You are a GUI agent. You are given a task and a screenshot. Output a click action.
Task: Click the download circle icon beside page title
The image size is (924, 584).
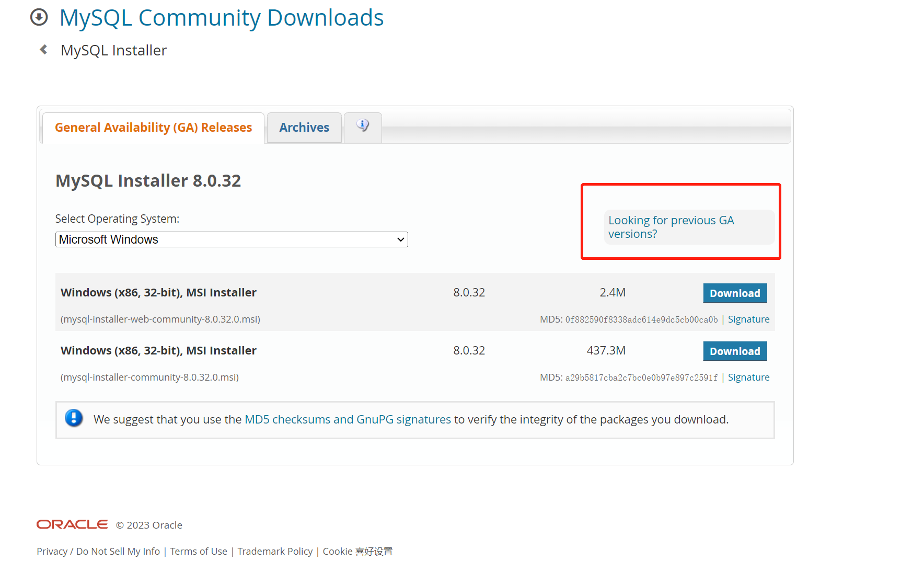pos(39,17)
